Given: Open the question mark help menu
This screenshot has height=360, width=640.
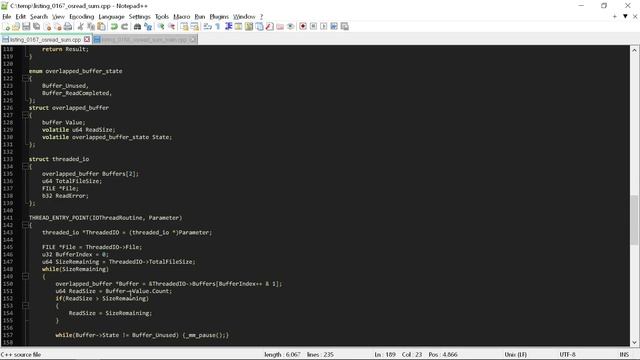Looking at the screenshot, I should pyautogui.click(x=261, y=17).
